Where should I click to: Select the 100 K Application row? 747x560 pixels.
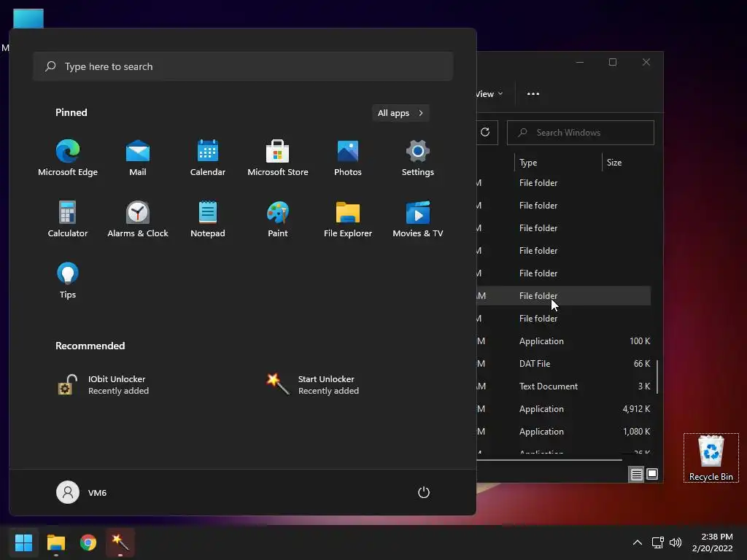click(x=564, y=341)
